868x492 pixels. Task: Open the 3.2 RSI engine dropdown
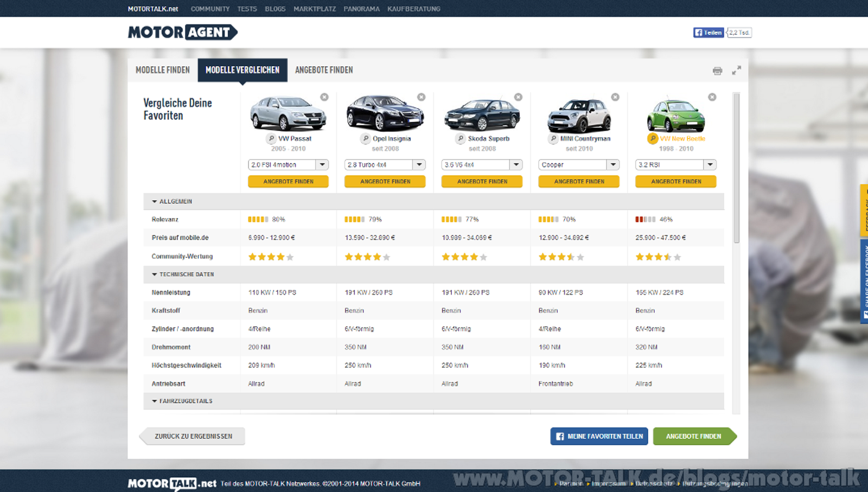point(676,164)
